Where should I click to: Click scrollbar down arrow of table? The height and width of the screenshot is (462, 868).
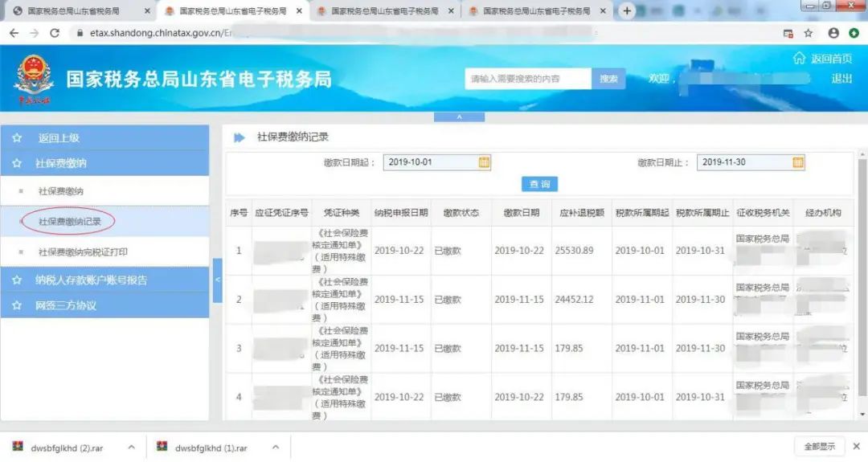coord(862,415)
